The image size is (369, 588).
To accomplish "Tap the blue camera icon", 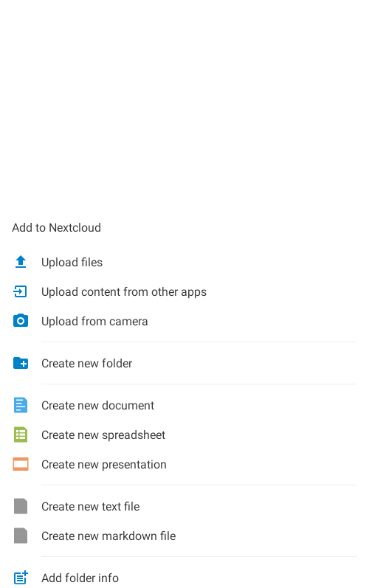I will tap(21, 321).
